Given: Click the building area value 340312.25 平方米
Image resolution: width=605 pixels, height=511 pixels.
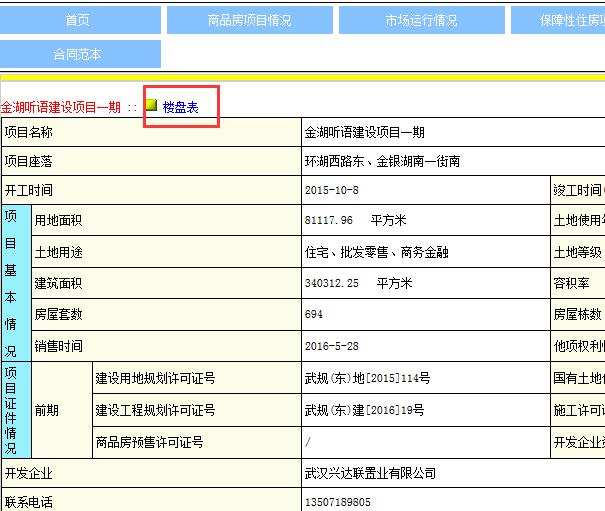Looking at the screenshot, I should pyautogui.click(x=358, y=283).
